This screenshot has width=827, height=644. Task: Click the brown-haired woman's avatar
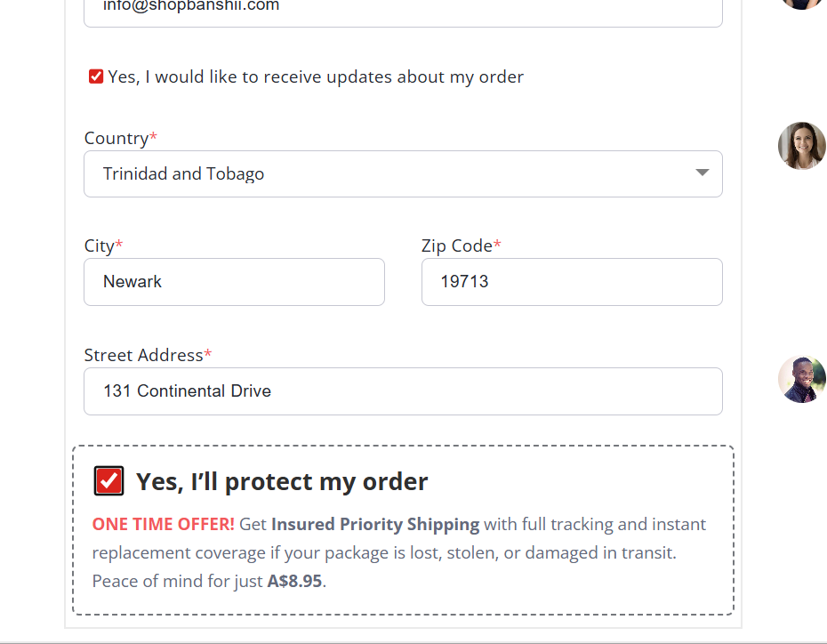801,146
